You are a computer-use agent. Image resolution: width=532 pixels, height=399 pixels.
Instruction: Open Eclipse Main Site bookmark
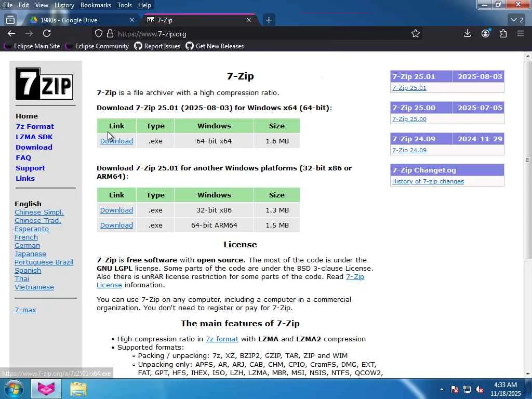[33, 46]
